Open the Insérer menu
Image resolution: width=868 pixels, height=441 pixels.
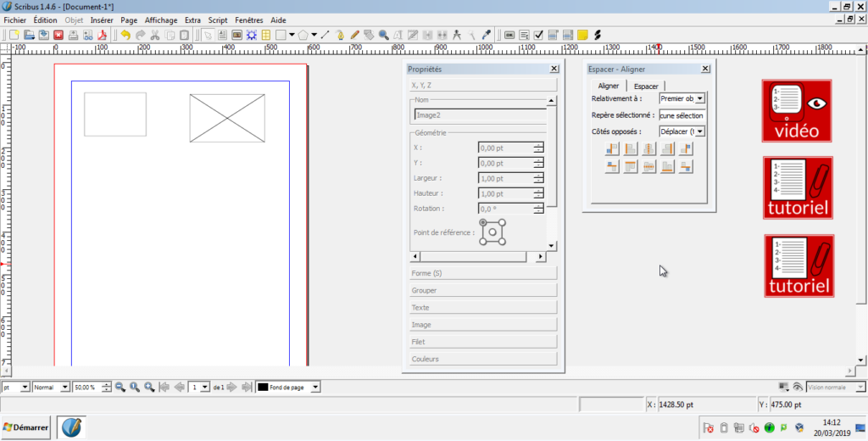[x=102, y=20]
